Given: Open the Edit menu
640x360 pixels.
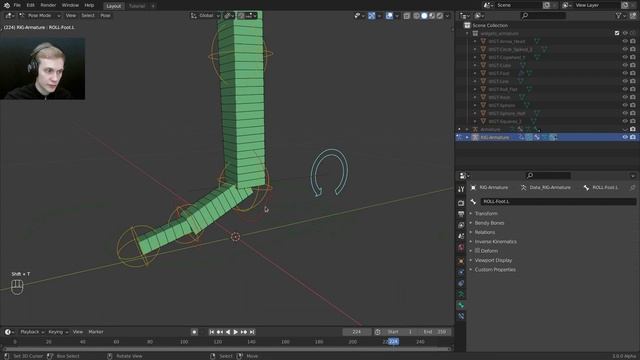Looking at the screenshot, I should click(31, 5).
